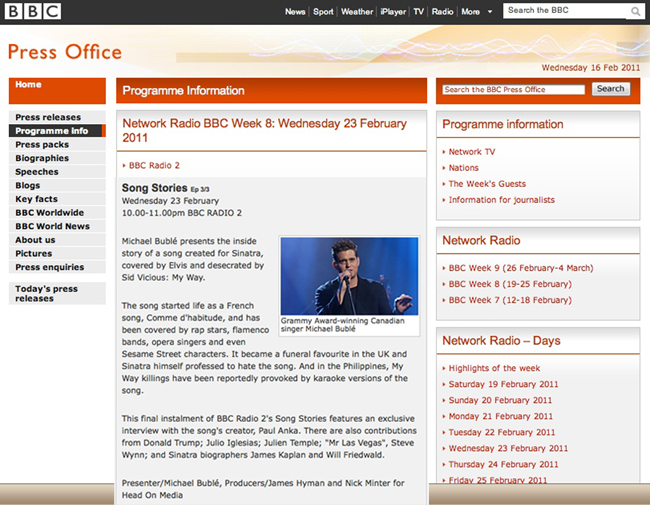Open Speeches in the sidebar

pos(57,172)
